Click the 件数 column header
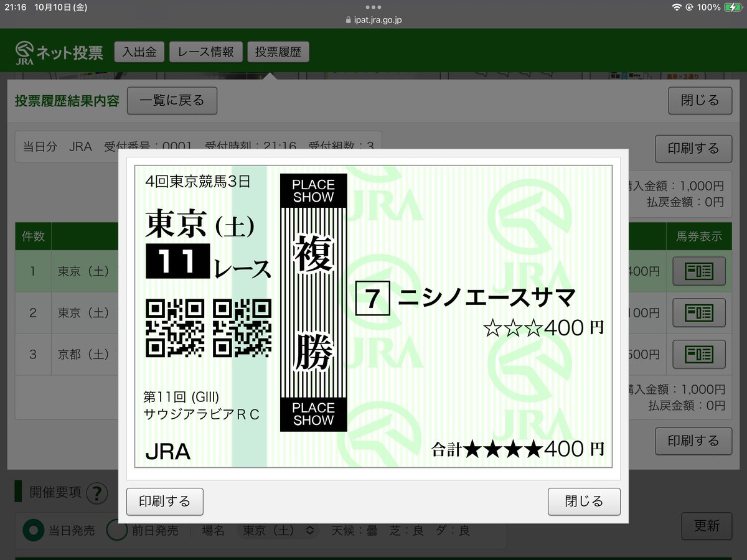747x560 pixels. point(33,236)
